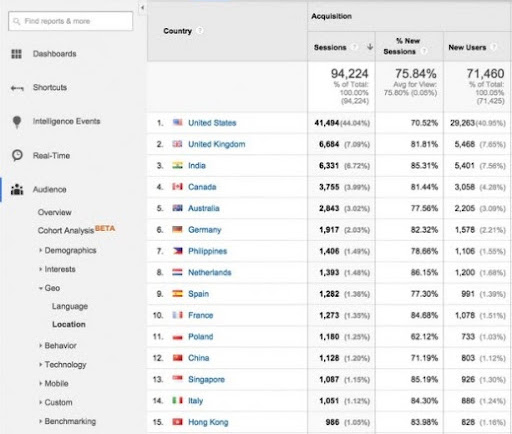Open Intelligence Events in sidebar
The image size is (512, 434).
66,121
